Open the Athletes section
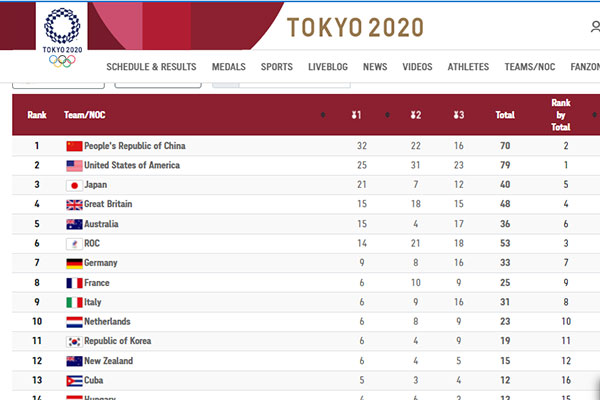The height and width of the screenshot is (400, 600). pyautogui.click(x=468, y=67)
